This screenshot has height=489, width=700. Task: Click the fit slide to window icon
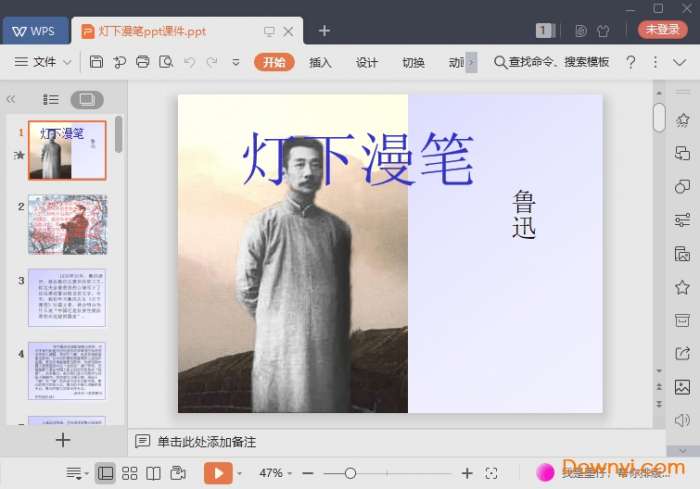coord(491,473)
